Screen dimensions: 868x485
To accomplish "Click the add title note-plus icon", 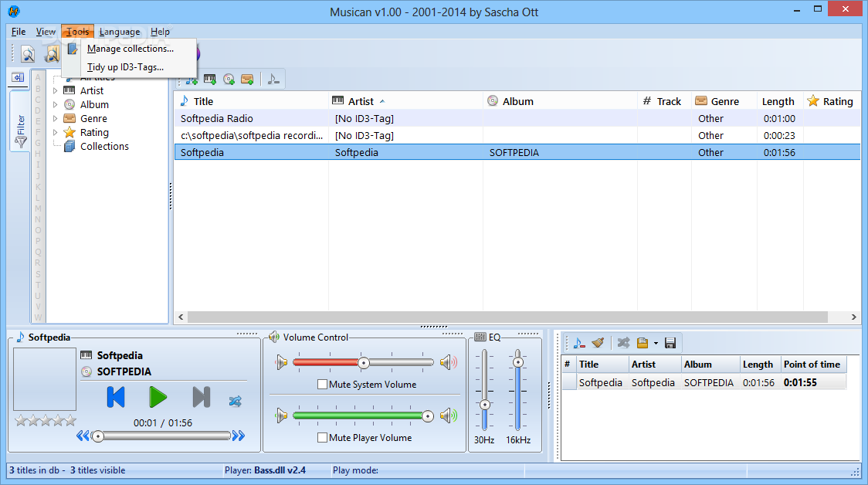I will coord(192,80).
